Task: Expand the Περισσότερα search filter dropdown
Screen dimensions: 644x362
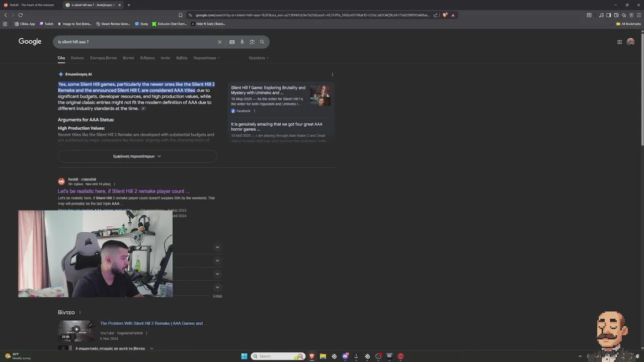Action: pyautogui.click(x=206, y=58)
